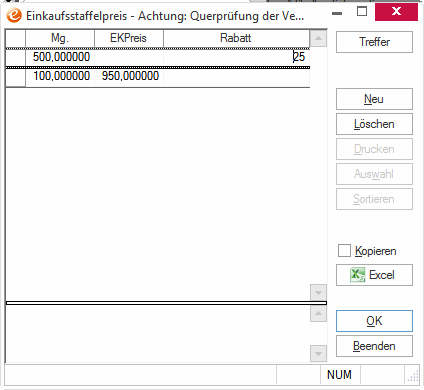
Task: Delete the row with Löschen
Action: (x=374, y=124)
